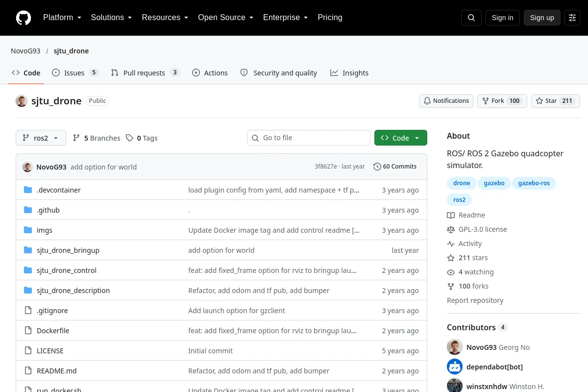The image size is (588, 392).
Task: Open the GitHub homepage logo
Action: pyautogui.click(x=24, y=18)
